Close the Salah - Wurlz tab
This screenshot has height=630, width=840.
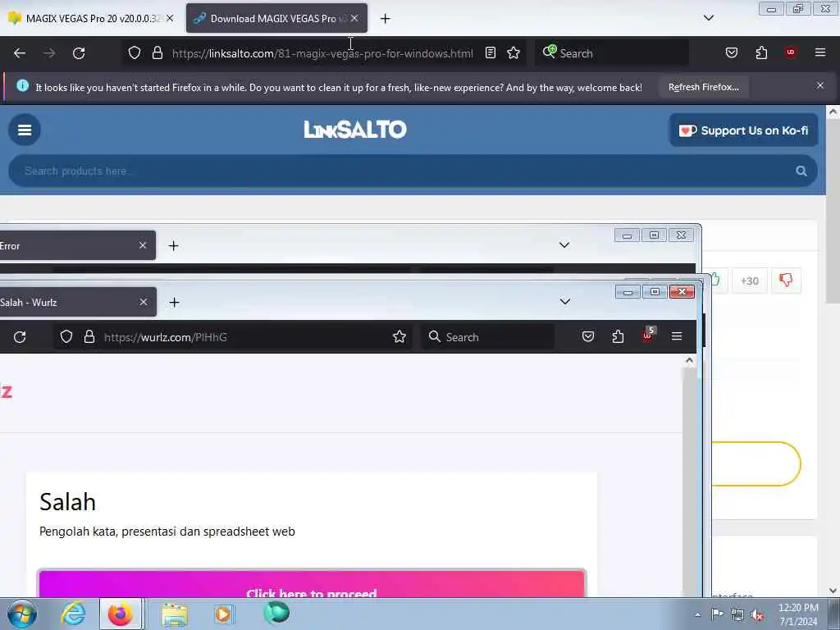[x=144, y=302]
